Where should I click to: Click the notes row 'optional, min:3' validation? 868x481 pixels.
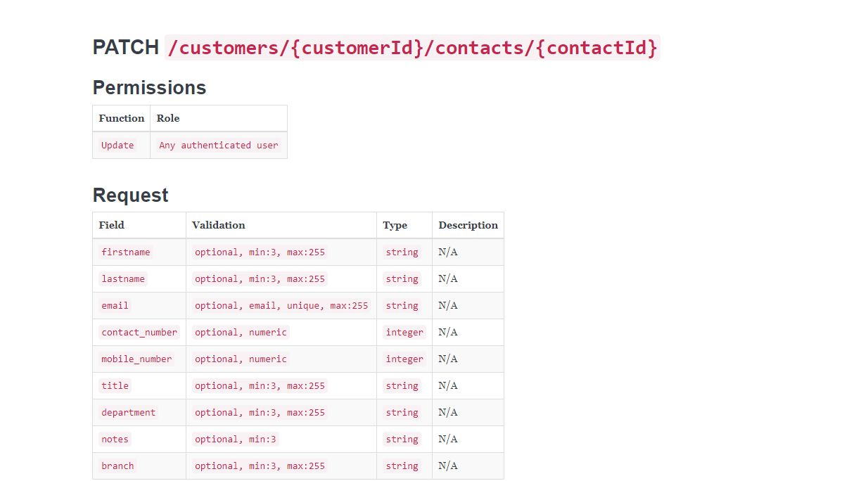pyautogui.click(x=236, y=440)
